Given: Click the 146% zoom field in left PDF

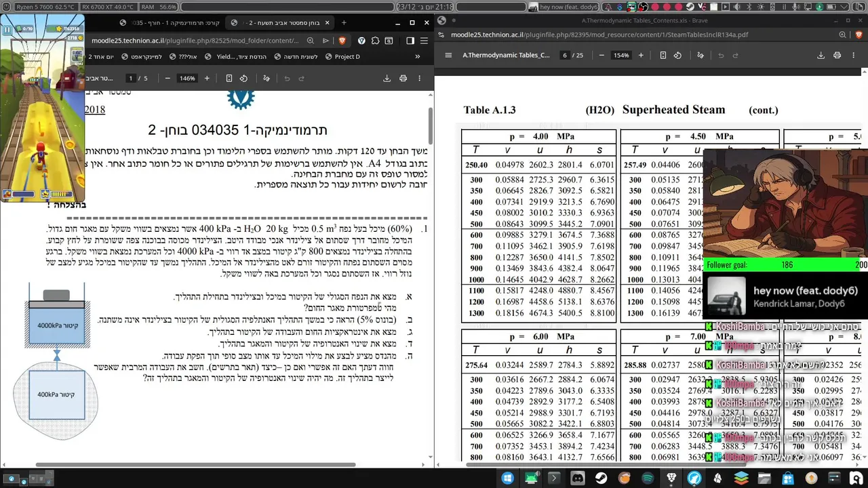Looking at the screenshot, I should tap(187, 79).
